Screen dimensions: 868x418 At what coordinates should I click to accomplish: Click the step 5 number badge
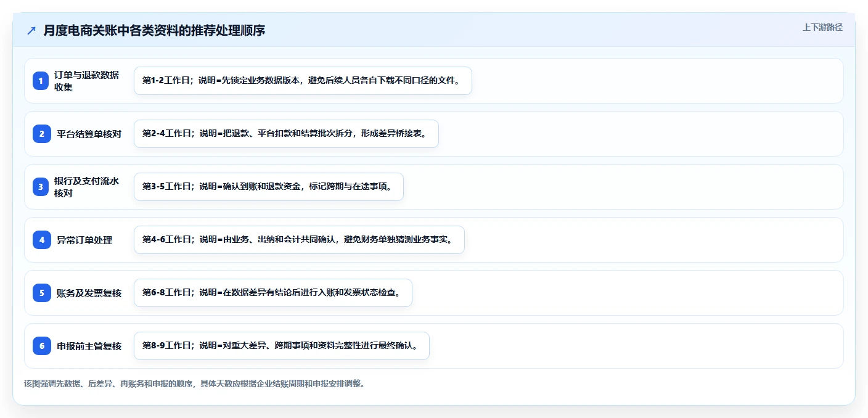tap(42, 293)
